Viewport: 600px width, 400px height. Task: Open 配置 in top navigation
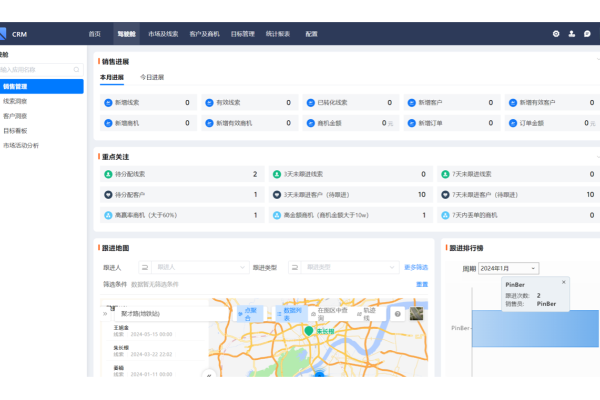(x=311, y=34)
